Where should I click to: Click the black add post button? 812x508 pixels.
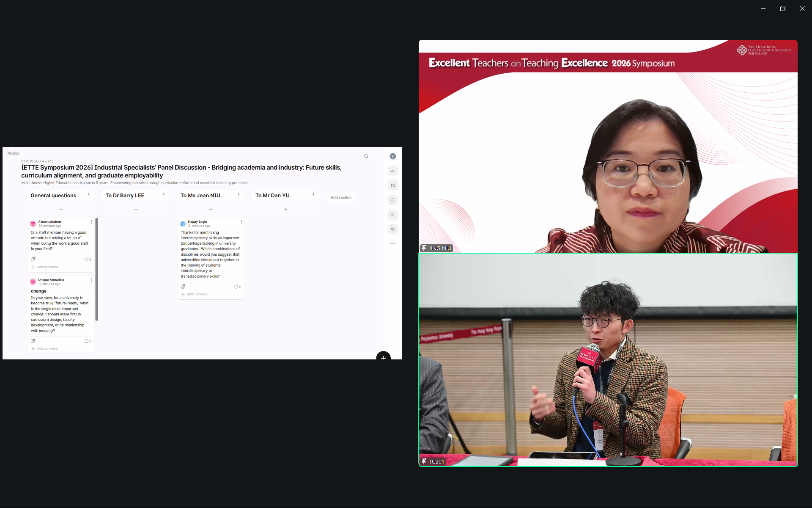(x=383, y=357)
